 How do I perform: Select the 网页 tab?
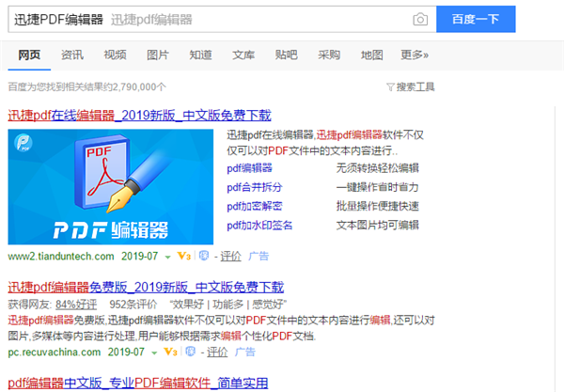click(x=29, y=55)
